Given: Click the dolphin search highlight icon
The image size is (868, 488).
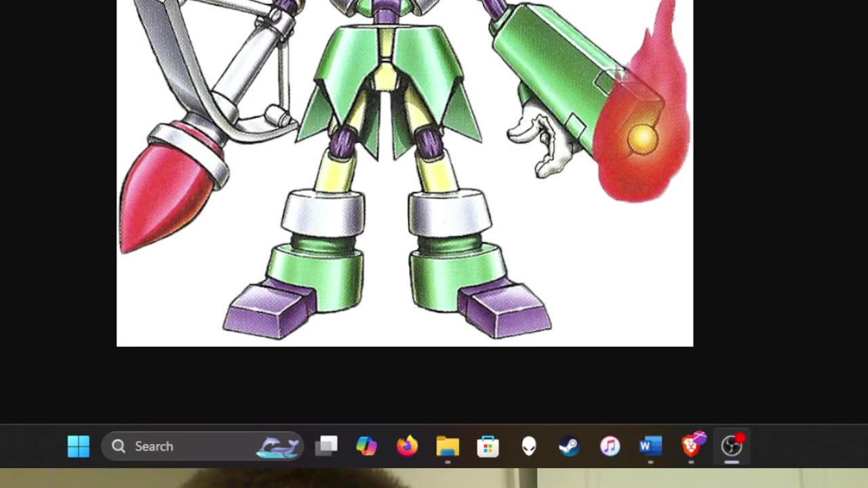Looking at the screenshot, I should (277, 447).
